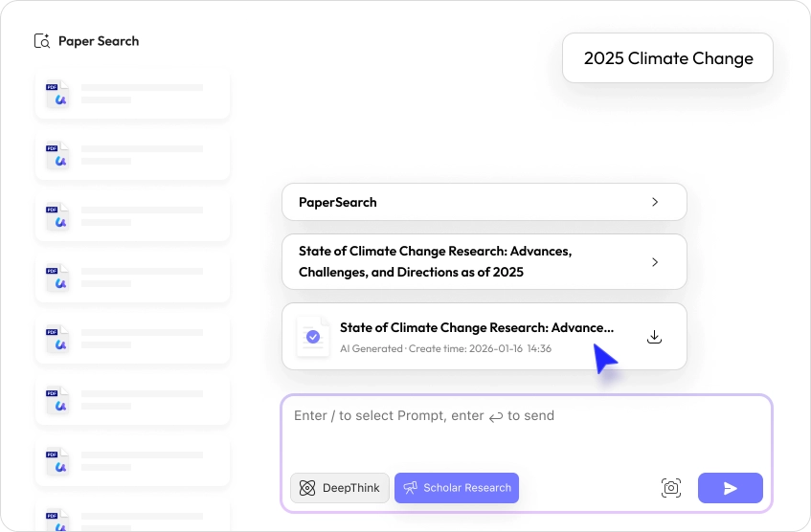Open the State of Climate Change Research: Advance... file
The image size is (811, 532).
[476, 328]
